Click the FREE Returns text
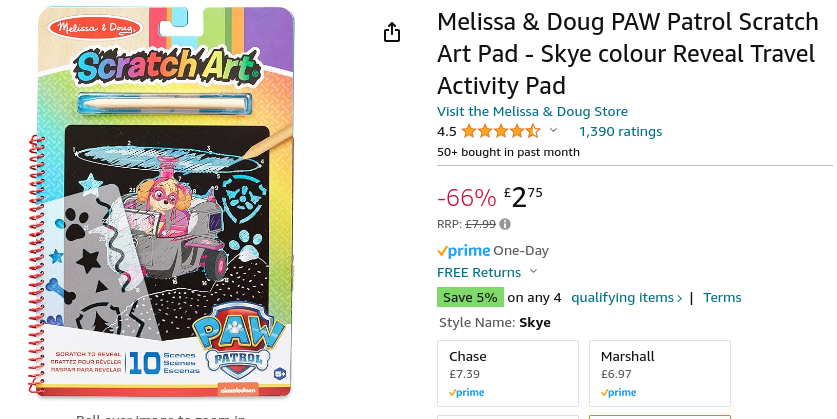837x419 pixels. point(479,272)
